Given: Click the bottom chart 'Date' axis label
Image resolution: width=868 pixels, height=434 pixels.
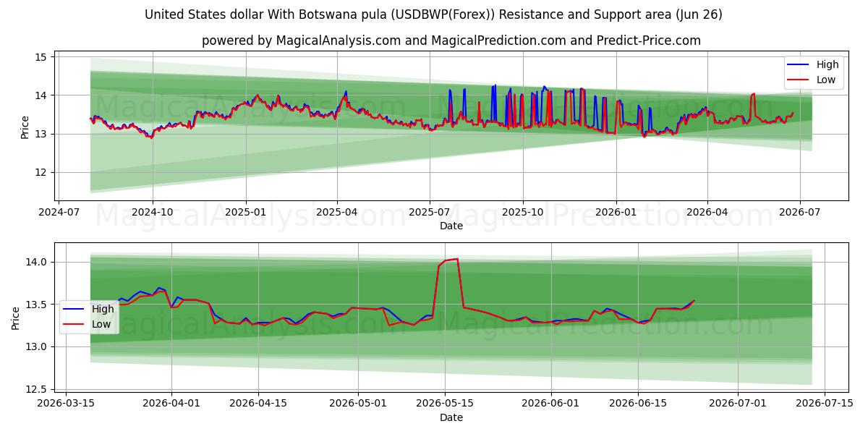Looking at the screenshot, I should click(451, 417).
